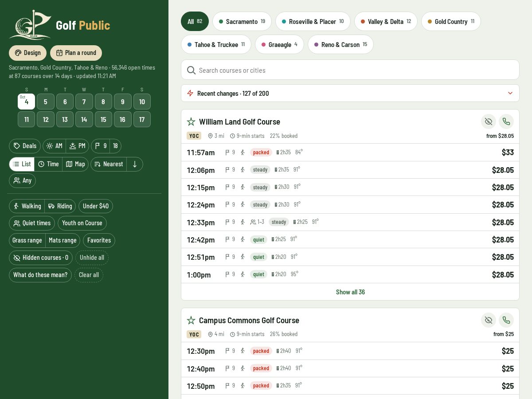Toggle Deals filter
Screen dimensions: 532x399
[x=25, y=146]
